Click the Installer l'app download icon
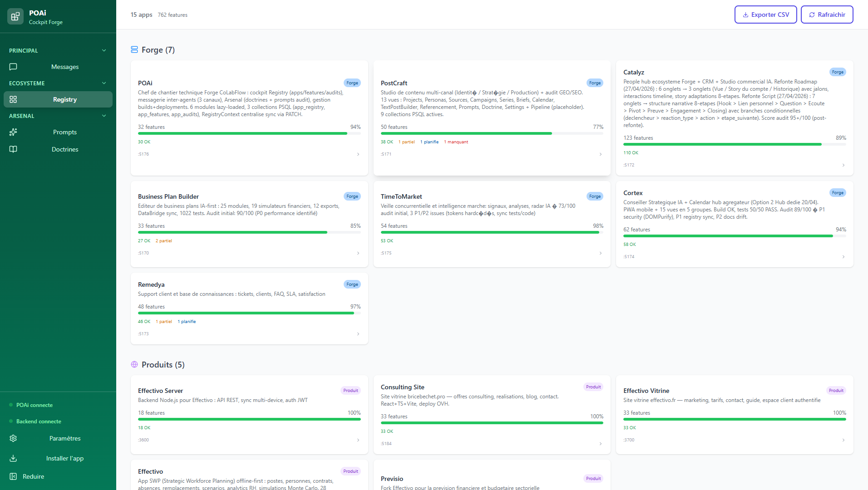 13,458
